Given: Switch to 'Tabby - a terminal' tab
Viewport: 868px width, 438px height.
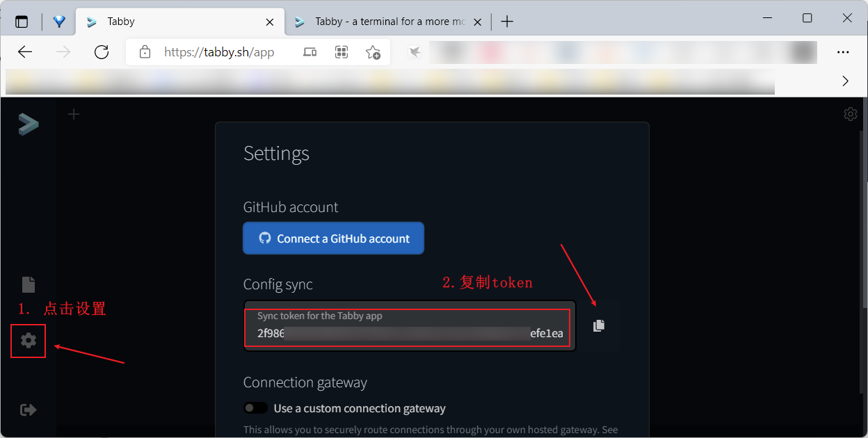Looking at the screenshot, I should click(x=389, y=22).
